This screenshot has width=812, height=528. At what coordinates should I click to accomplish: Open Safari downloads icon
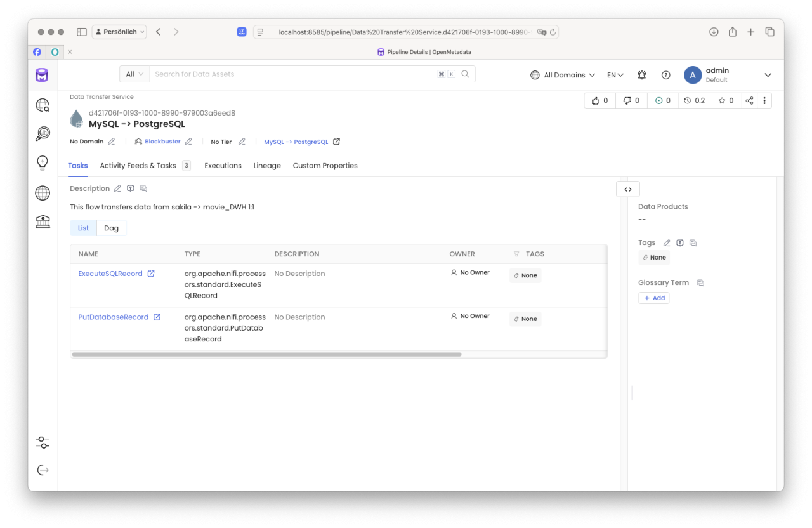(714, 32)
